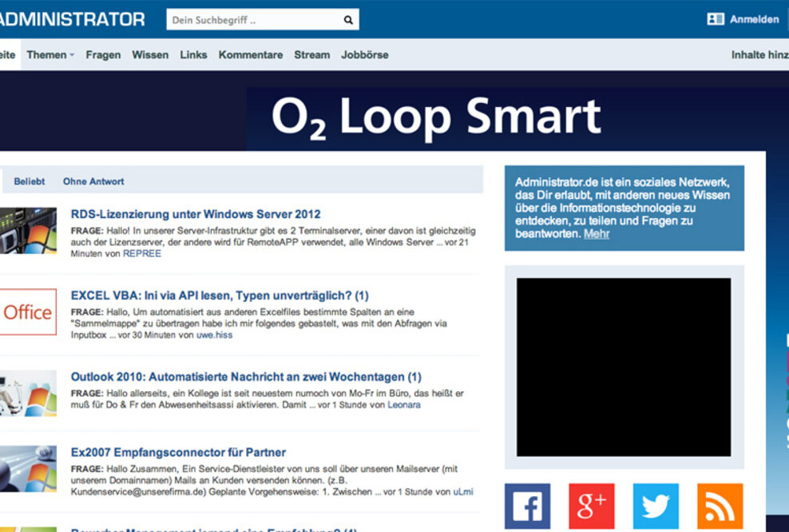Select the Beliebt tab
The height and width of the screenshot is (532, 789).
tap(29, 181)
